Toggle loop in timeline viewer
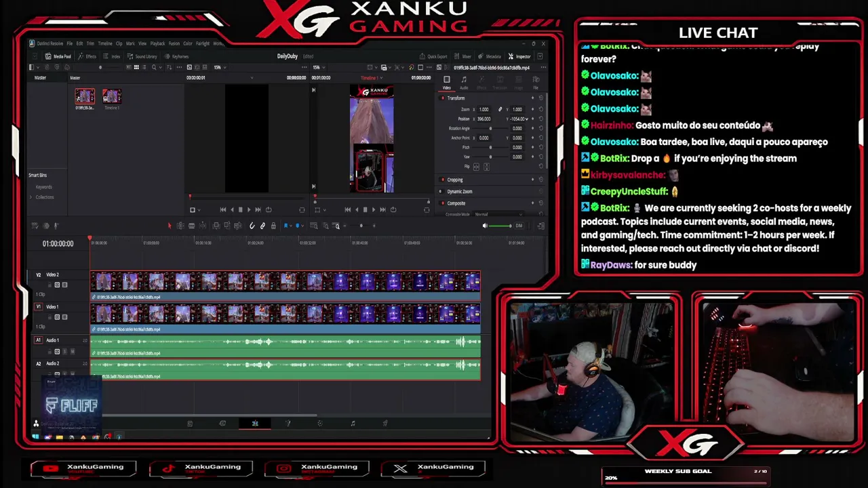This screenshot has width=868, height=488. click(393, 209)
